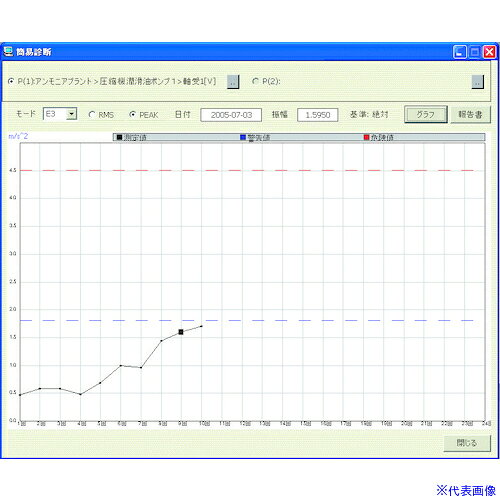Image resolution: width=500 pixels, height=500 pixels.
Task: Click the last data point at day 10
Action: [x=201, y=326]
